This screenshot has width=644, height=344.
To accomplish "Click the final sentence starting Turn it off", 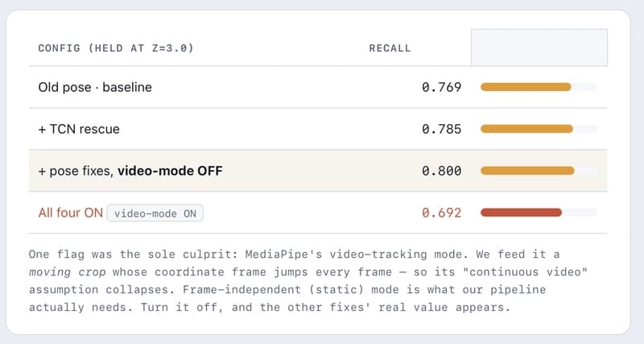I will 325,308.
